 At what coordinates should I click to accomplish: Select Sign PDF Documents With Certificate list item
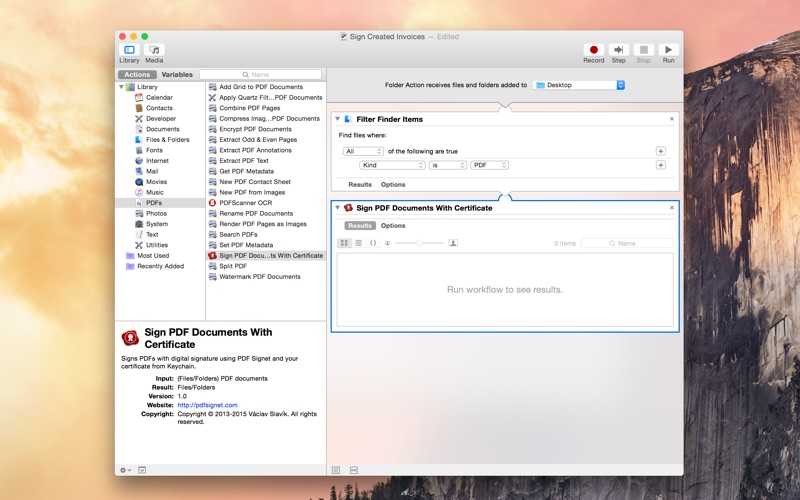pos(266,256)
